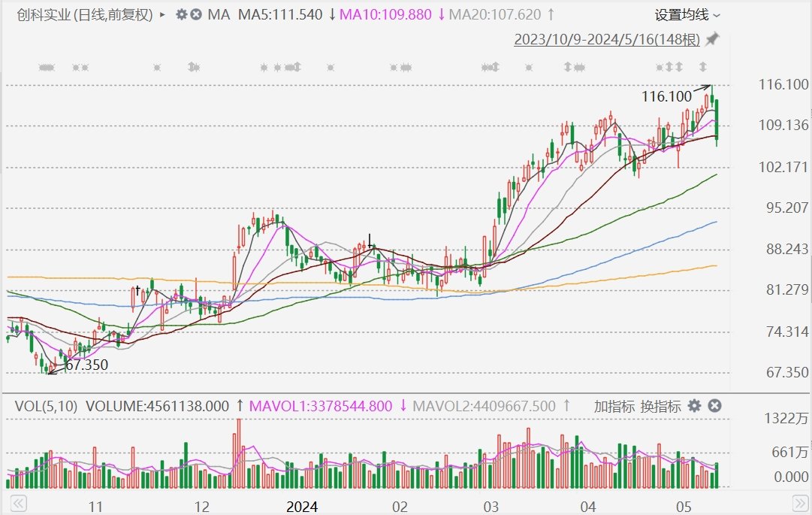
Task: Click the 11 month label on the time axis
Action: [x=95, y=506]
